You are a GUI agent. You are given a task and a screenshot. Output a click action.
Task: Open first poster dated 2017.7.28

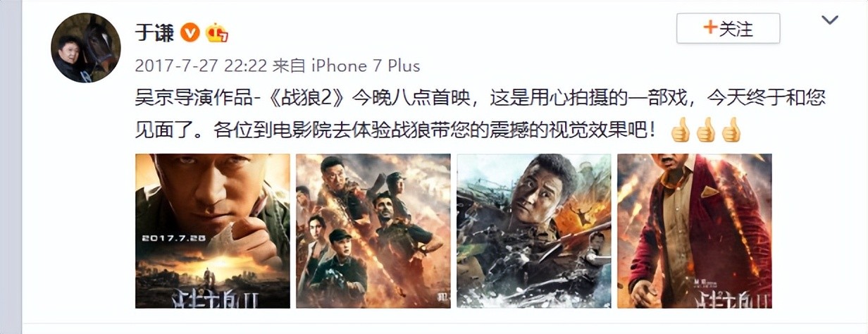[213, 231]
